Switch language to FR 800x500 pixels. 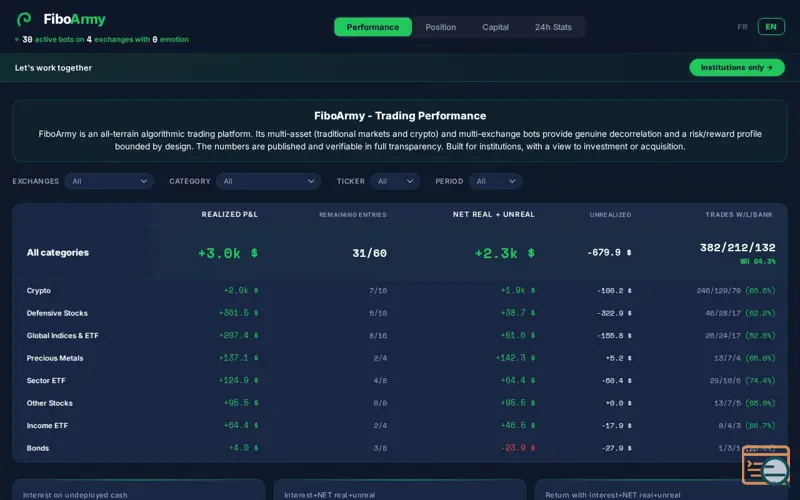[x=742, y=27]
